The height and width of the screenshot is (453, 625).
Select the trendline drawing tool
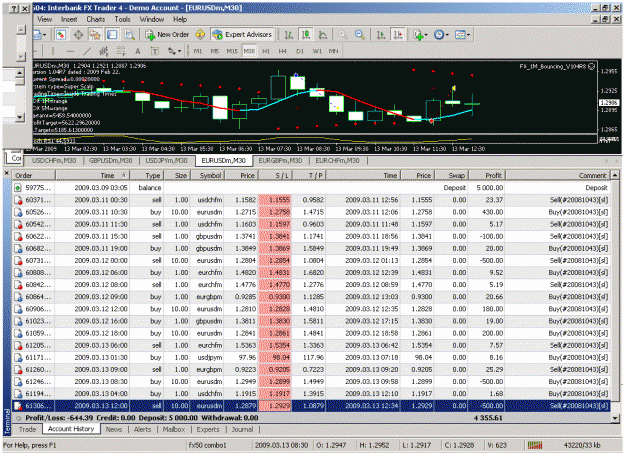[x=87, y=51]
